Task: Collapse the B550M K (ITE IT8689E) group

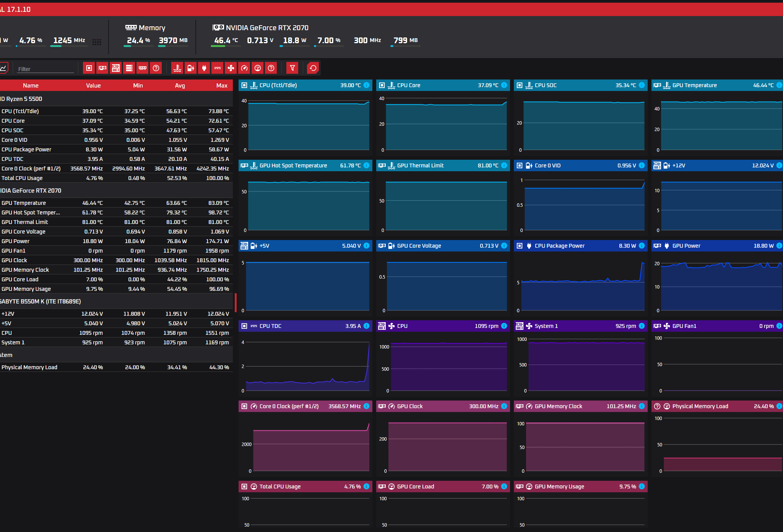Action: [x=116, y=301]
